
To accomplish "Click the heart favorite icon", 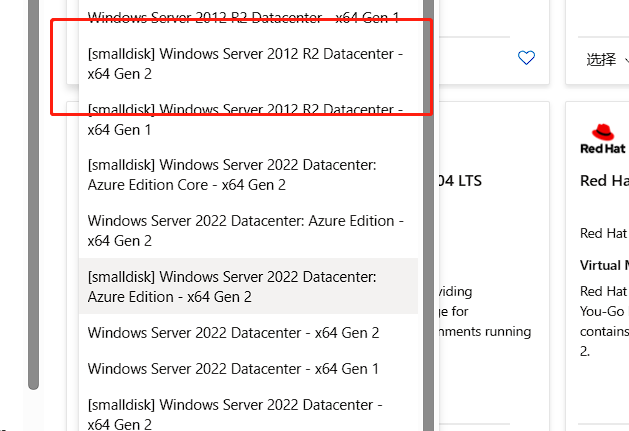I will pyautogui.click(x=526, y=58).
